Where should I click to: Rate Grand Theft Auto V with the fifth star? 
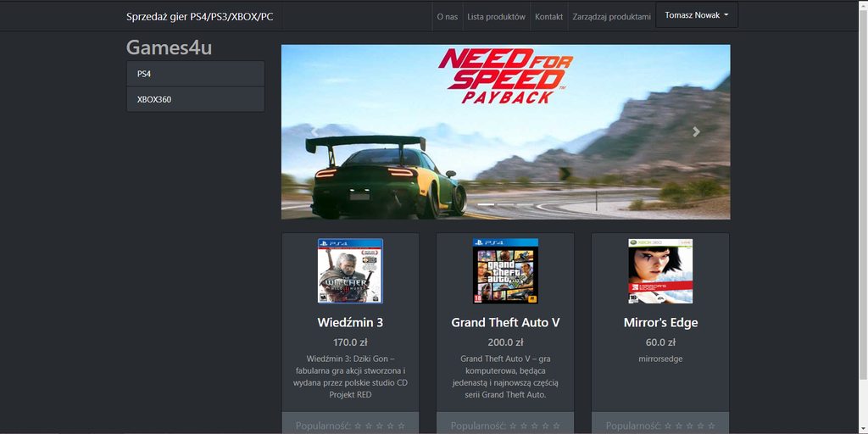556,426
